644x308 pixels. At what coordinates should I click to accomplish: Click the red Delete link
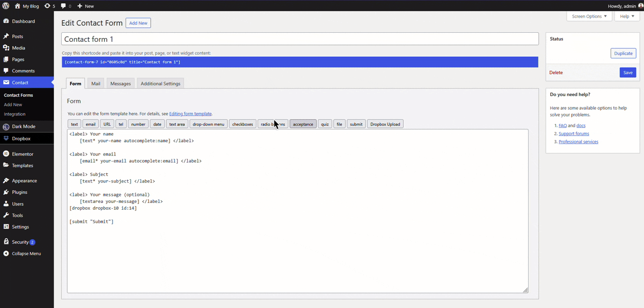[x=556, y=72]
